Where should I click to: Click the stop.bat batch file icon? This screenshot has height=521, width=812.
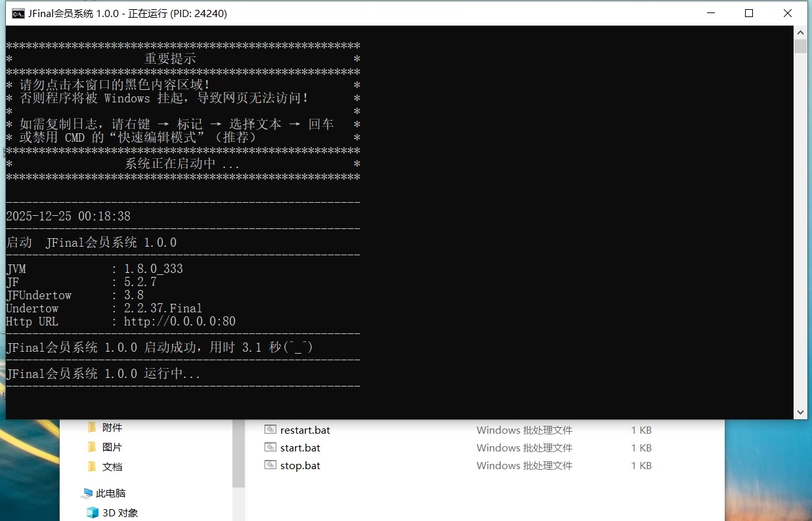(270, 465)
